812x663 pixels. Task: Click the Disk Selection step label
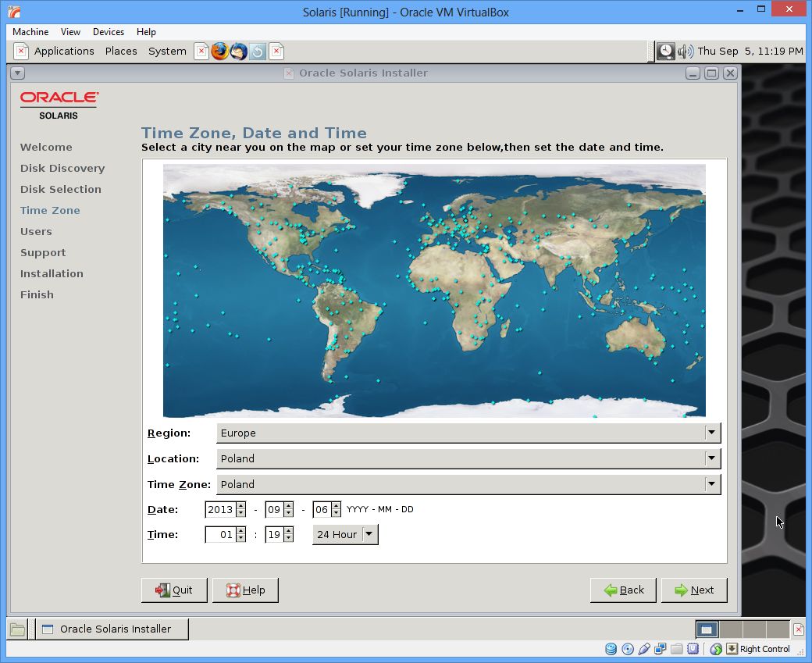(x=61, y=189)
